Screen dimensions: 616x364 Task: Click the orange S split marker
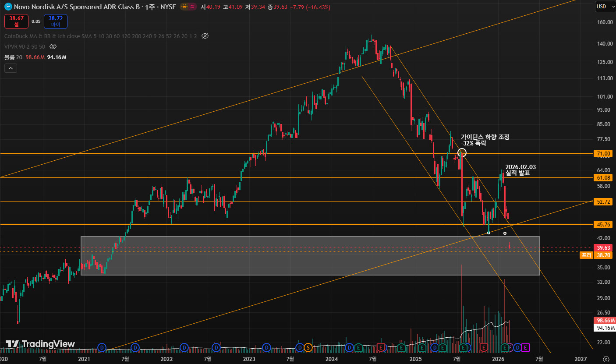[x=308, y=347]
